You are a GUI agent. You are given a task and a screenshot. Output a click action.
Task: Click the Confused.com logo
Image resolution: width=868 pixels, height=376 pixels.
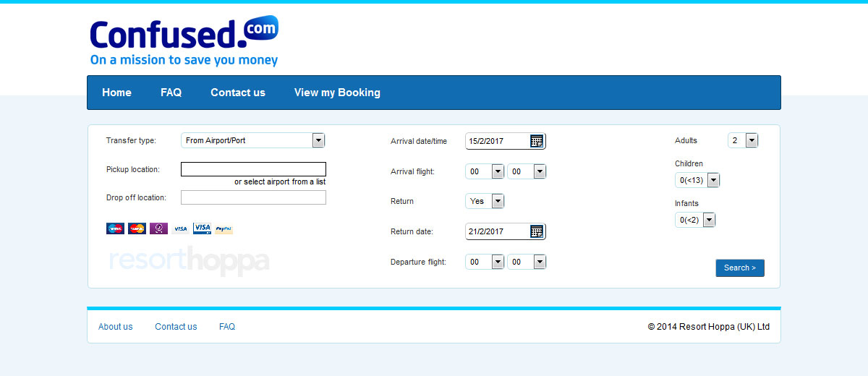[184, 41]
